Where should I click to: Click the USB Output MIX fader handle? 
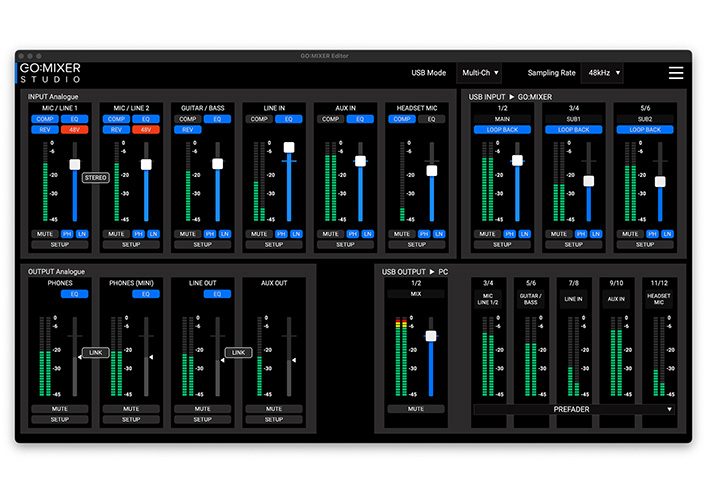click(x=431, y=336)
